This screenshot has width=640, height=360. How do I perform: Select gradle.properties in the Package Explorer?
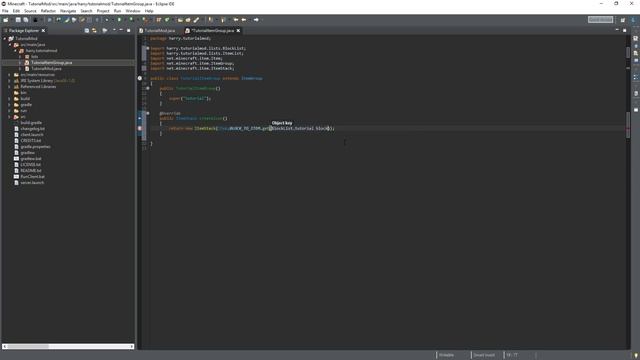36,147
